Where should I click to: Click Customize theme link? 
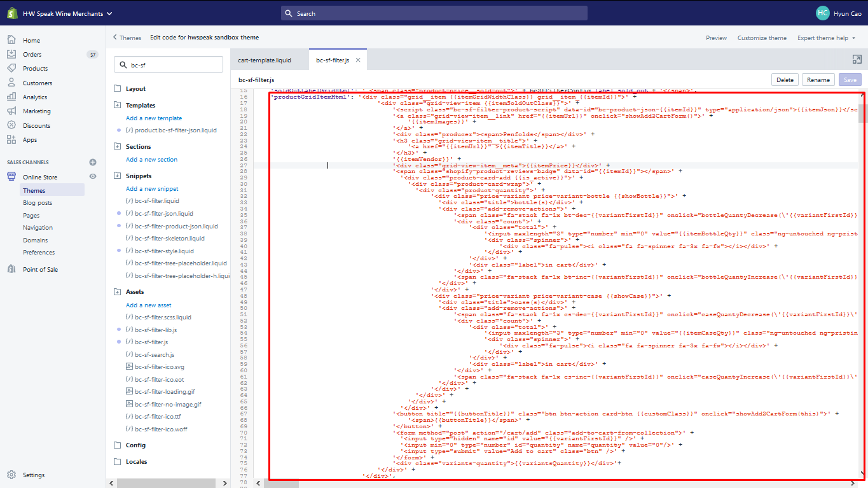pyautogui.click(x=762, y=38)
